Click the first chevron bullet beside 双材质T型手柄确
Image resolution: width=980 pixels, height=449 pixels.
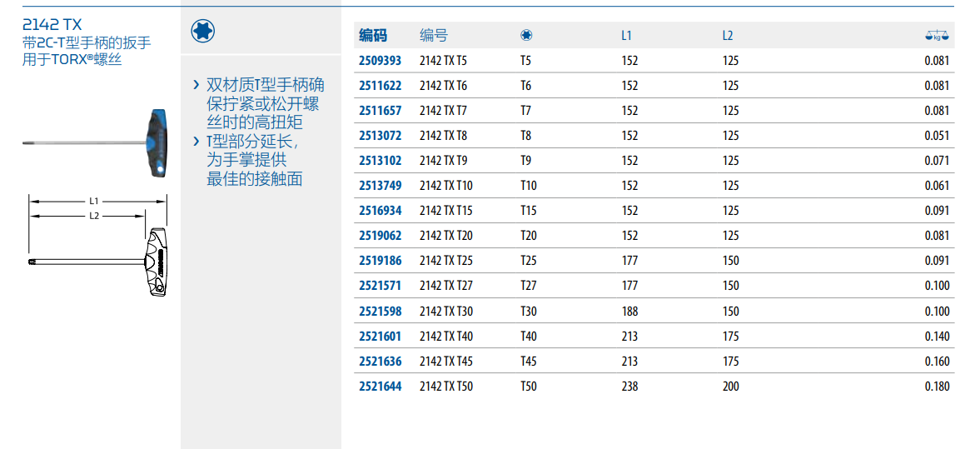tap(196, 85)
